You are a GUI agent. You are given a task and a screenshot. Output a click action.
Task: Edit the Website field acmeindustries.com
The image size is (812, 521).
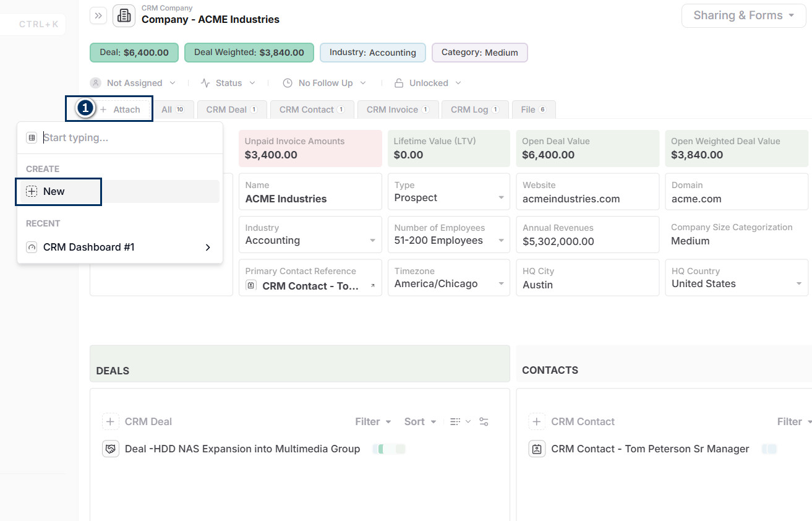pyautogui.click(x=588, y=192)
